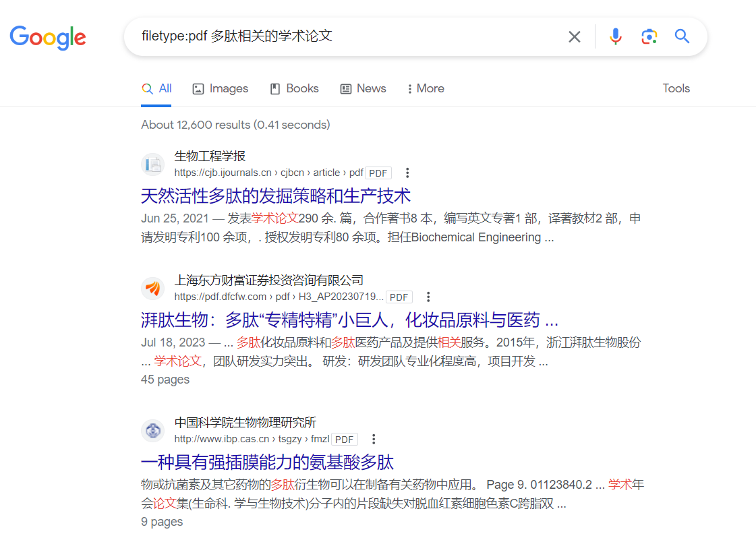Start voice search with microphone icon
This screenshot has height=540, width=756.
(615, 36)
